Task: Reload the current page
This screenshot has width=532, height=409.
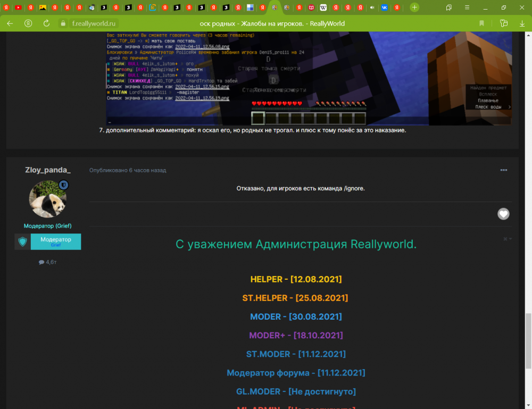Action: [x=46, y=23]
